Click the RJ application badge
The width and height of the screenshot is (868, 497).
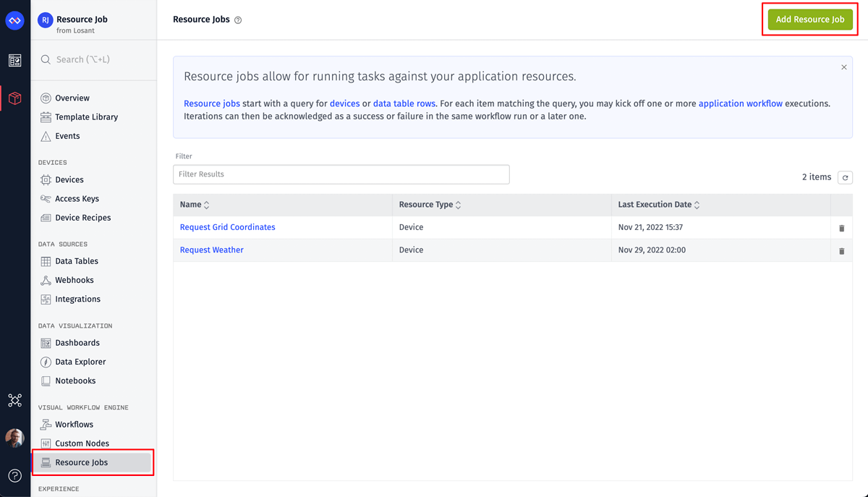click(45, 20)
